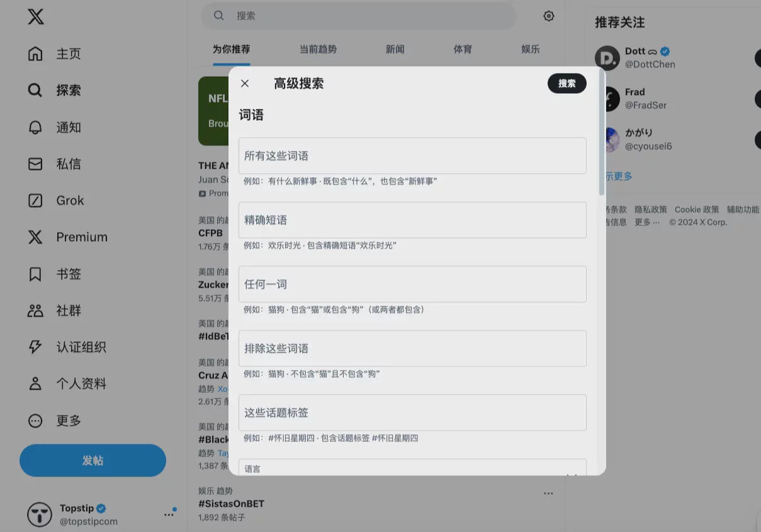This screenshot has width=761, height=532.
Task: Open the Dott user name link
Action: point(635,51)
